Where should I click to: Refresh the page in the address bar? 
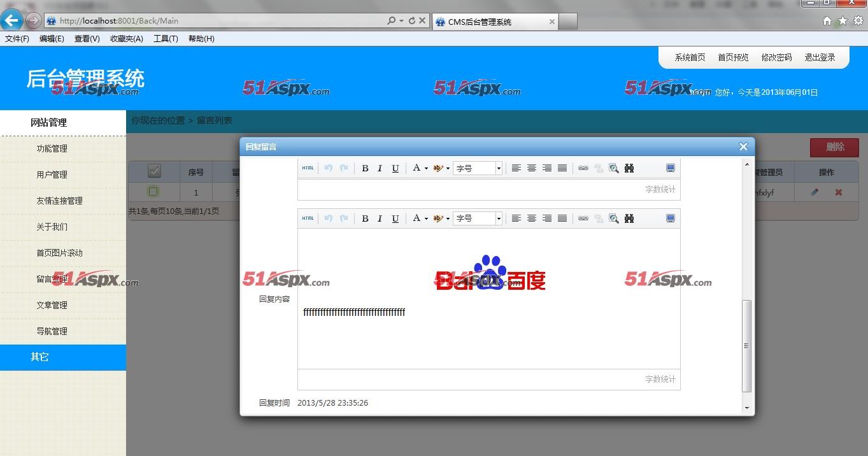[412, 20]
